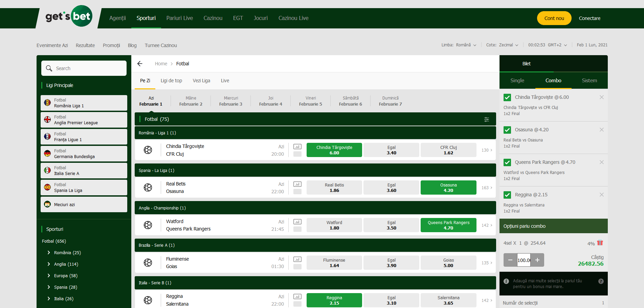Uncheck Reggina @2.15 checkbox

click(507, 195)
